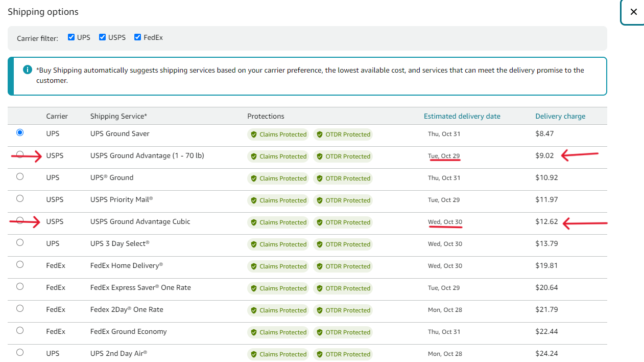Viewport: 644px width, 362px height.
Task: Click OTDR Protected badge for FedEx Ground Economy
Action: point(343,332)
